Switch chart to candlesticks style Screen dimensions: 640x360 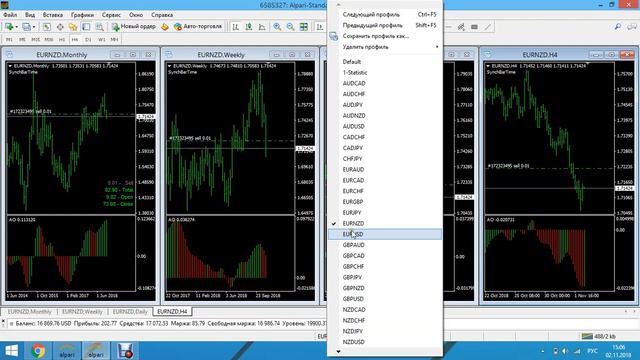[249, 27]
